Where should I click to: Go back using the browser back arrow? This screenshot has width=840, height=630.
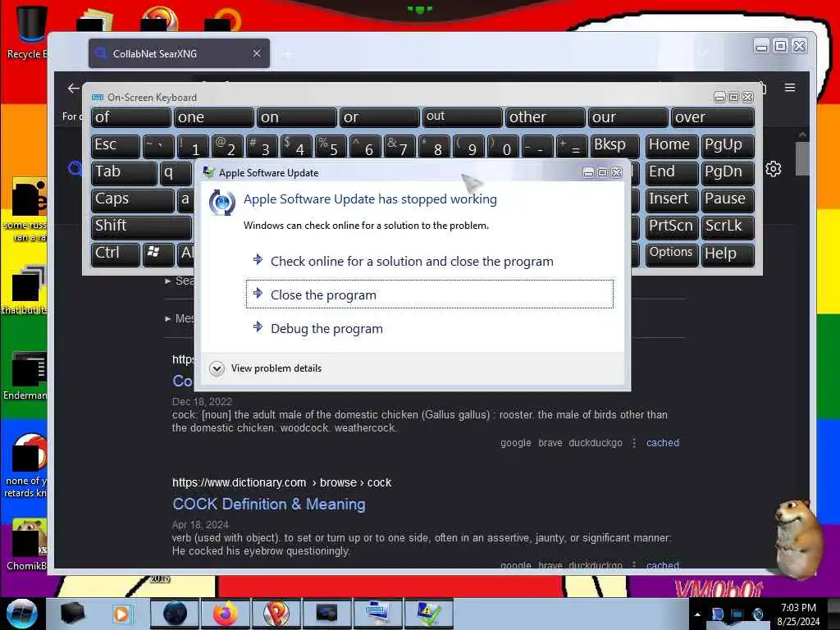[x=74, y=89]
